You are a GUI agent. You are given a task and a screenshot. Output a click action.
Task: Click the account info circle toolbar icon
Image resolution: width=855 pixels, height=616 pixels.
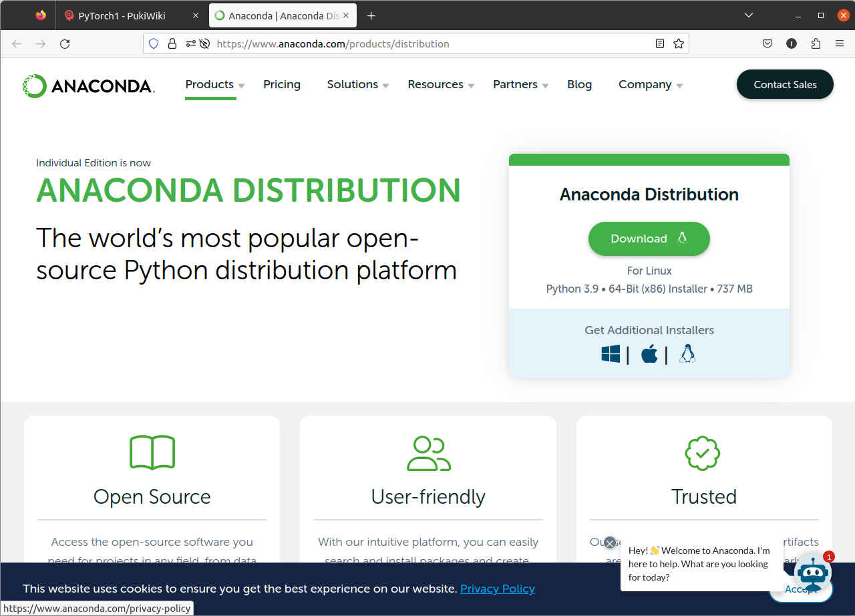pos(792,43)
